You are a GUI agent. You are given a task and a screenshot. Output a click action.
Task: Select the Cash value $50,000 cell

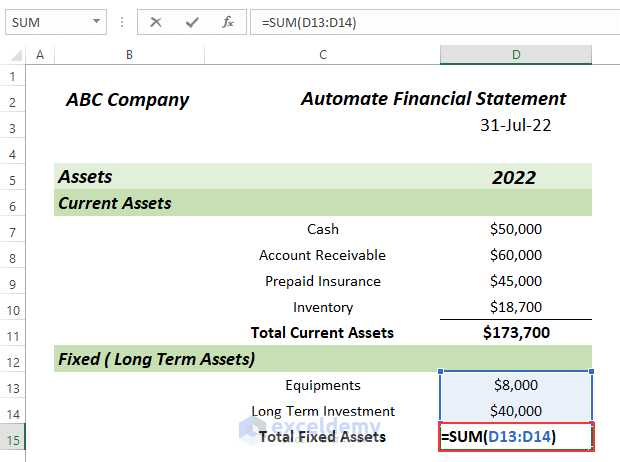tap(516, 229)
